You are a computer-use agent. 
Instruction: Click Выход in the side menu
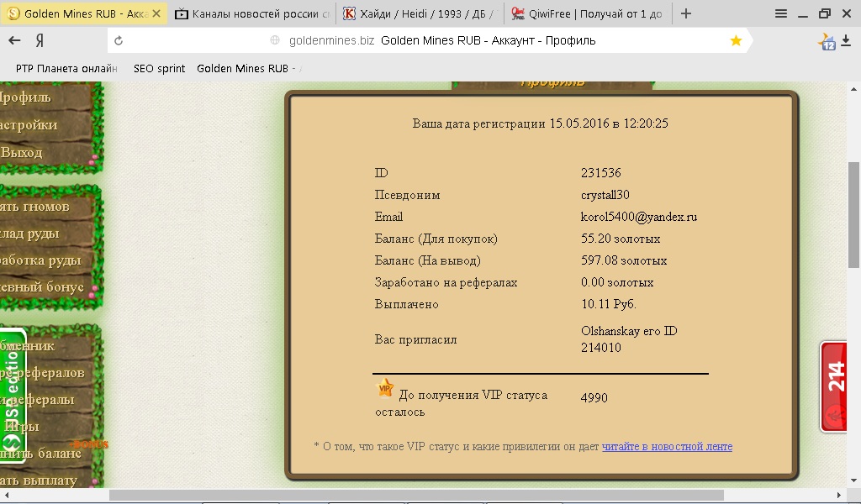22,153
